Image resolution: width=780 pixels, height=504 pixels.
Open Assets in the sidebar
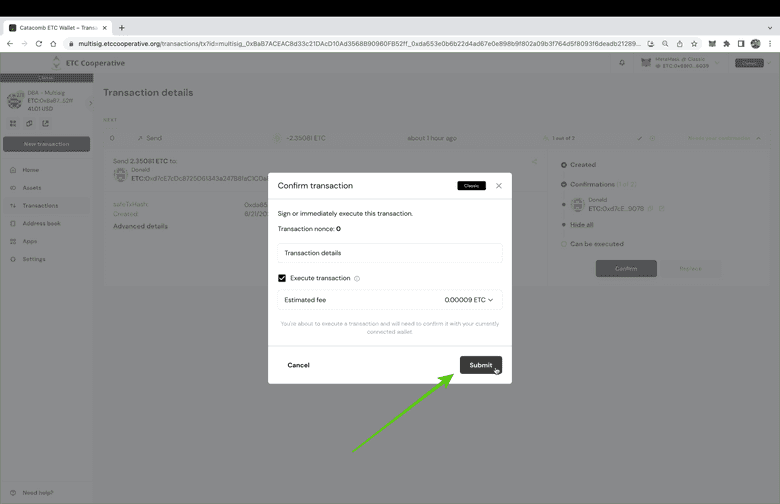pos(31,188)
